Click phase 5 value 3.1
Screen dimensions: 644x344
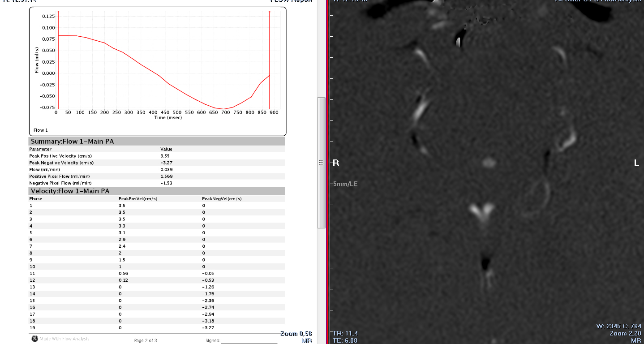click(x=122, y=232)
